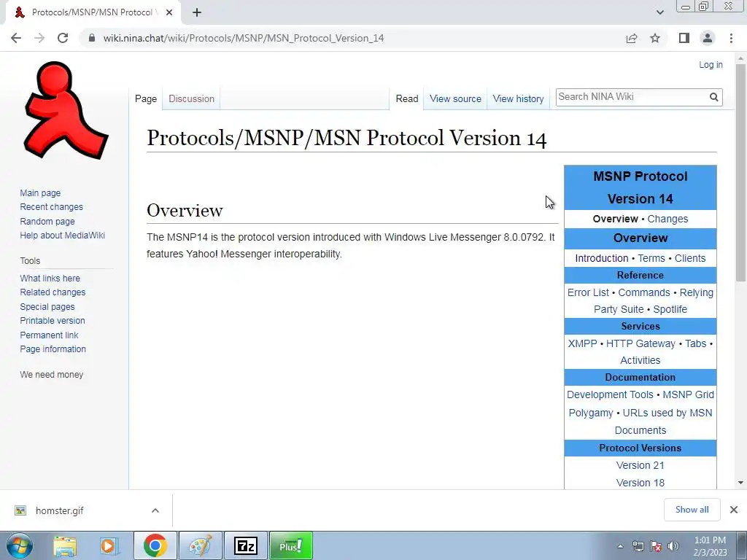This screenshot has width=747, height=560.
Task: Click the lock icon in address bar
Action: coord(92,38)
